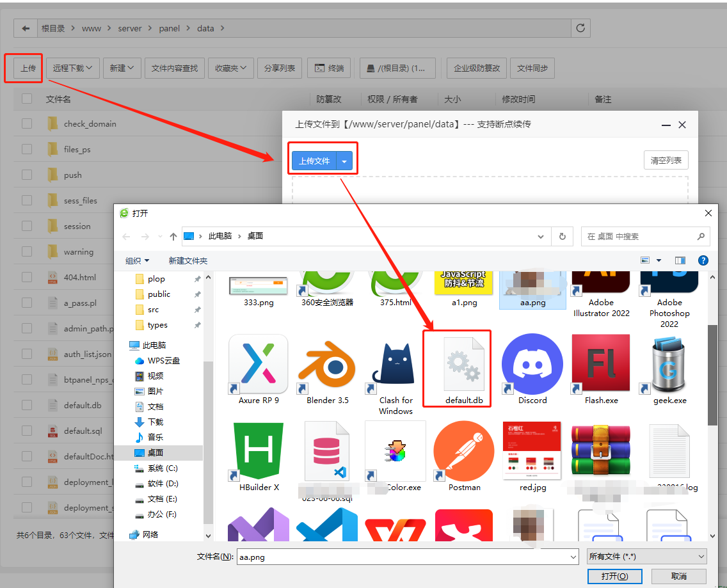
Task: Open the 收藏夹 dropdown
Action: pyautogui.click(x=230, y=68)
